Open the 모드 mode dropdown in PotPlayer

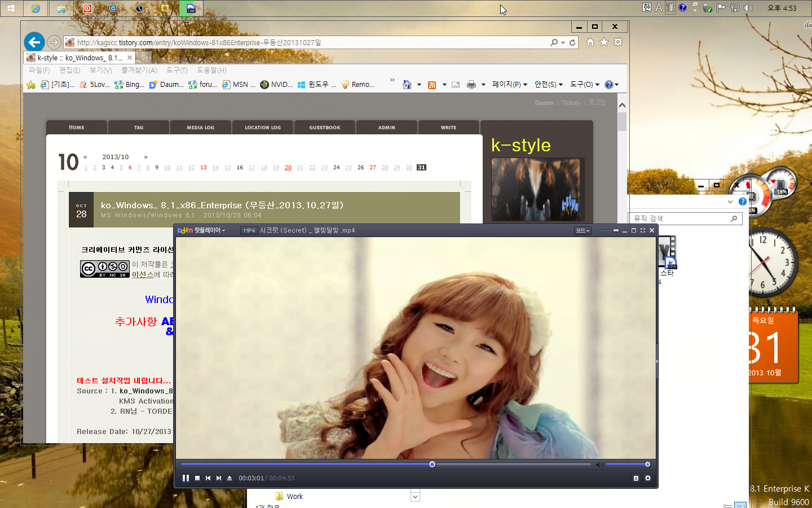pos(582,230)
